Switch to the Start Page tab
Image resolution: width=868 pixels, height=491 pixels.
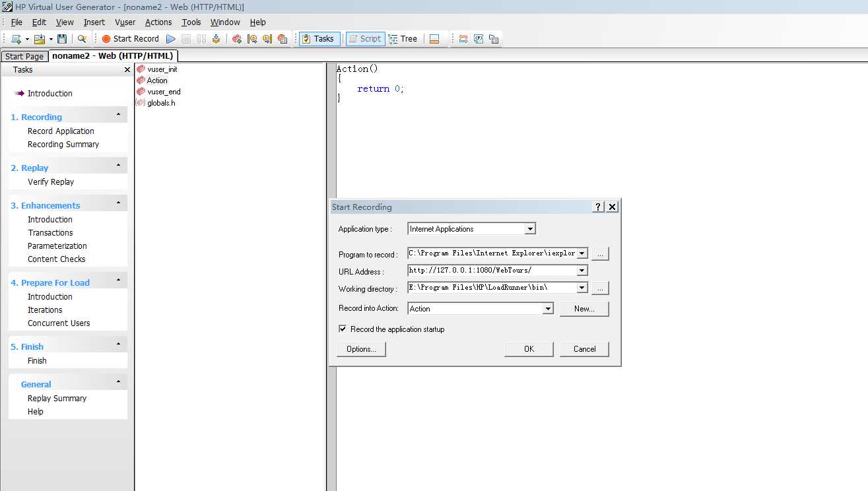coord(24,57)
